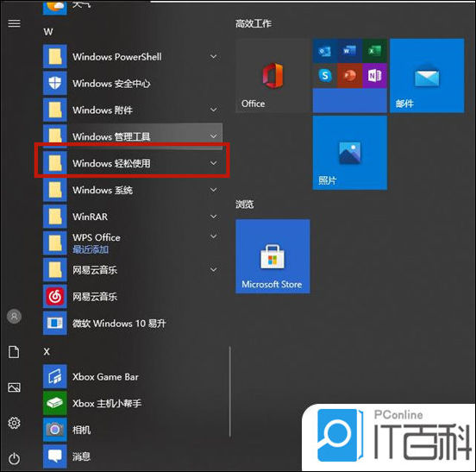476x472 pixels.
Task: Open the 相机 camera app
Action: coord(132,430)
